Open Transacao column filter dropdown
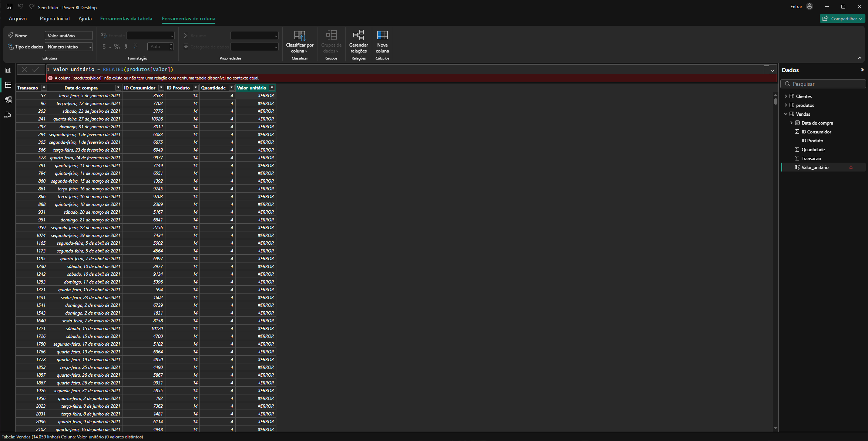Image resolution: width=868 pixels, height=441 pixels. tap(44, 88)
